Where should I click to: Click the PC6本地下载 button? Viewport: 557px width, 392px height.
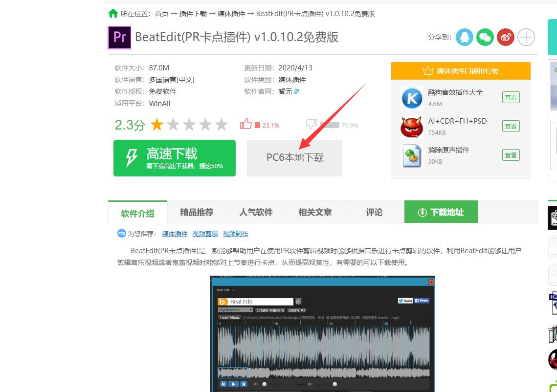point(294,158)
